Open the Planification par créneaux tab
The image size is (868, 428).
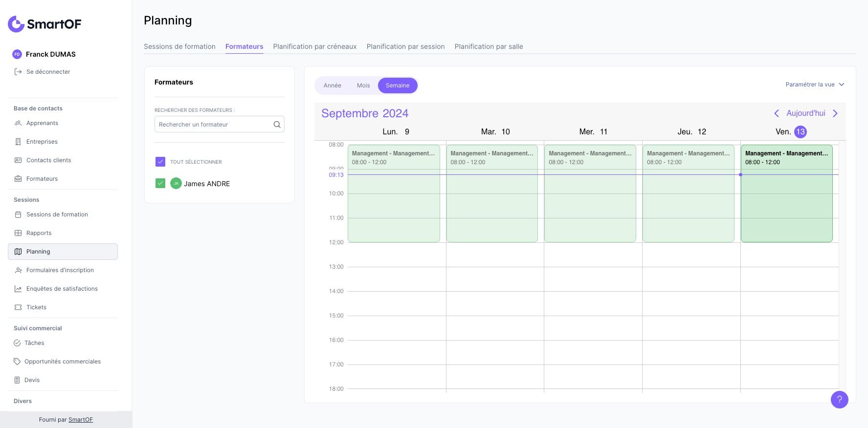tap(314, 46)
